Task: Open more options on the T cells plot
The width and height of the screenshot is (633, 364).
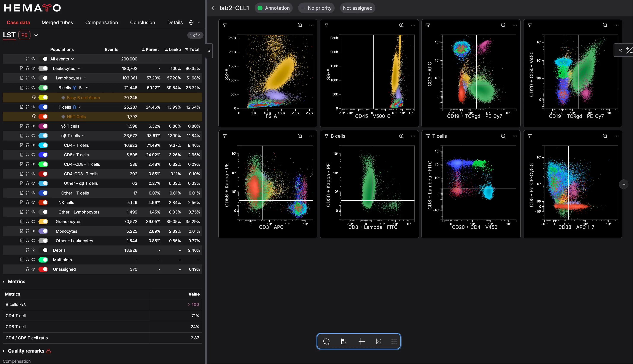Action: point(514,136)
